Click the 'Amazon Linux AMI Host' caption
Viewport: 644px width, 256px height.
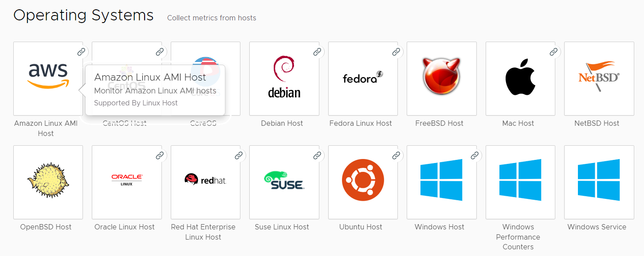click(x=46, y=128)
